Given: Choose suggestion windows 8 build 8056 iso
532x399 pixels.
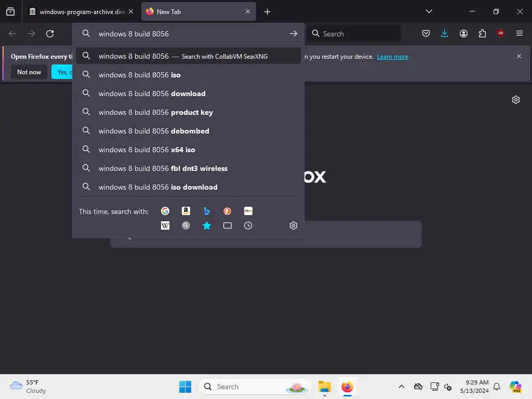Looking at the screenshot, I should pos(188,75).
